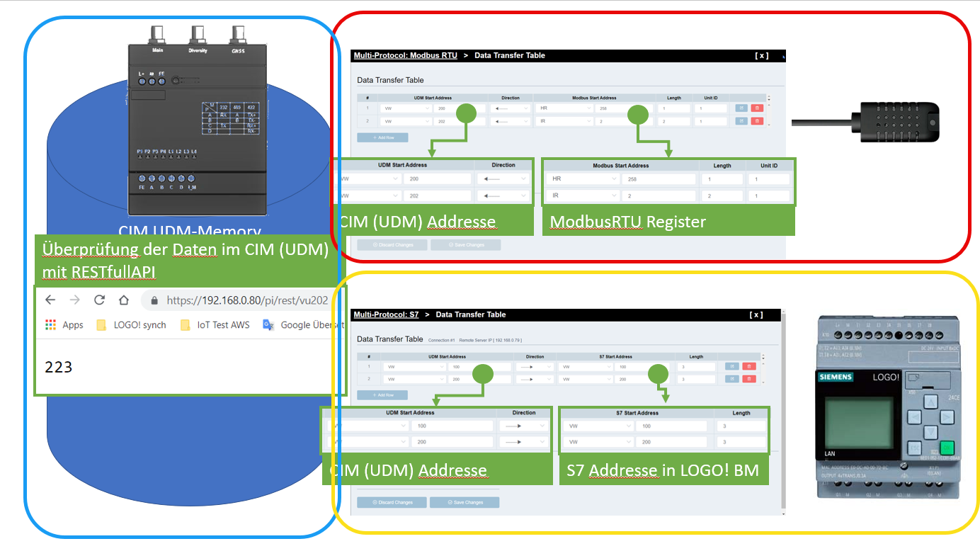Click the browser address bar showing 192.168.0.80

point(243,300)
